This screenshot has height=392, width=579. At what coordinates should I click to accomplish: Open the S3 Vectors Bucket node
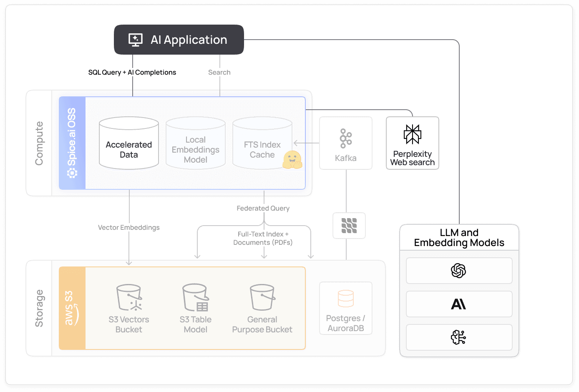tap(128, 308)
